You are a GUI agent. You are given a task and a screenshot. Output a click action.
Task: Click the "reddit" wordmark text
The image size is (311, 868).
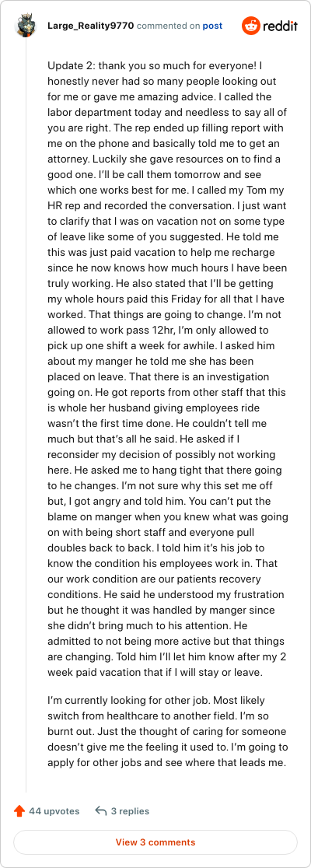coord(281,26)
